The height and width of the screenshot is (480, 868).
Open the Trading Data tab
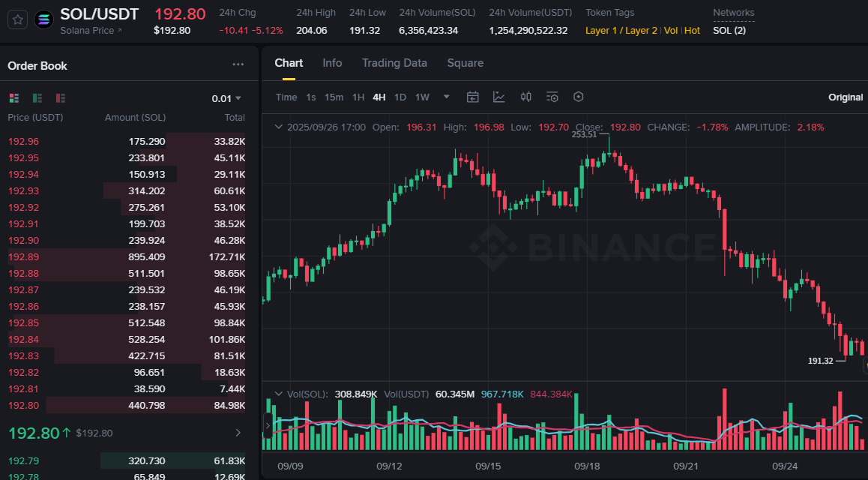point(394,63)
